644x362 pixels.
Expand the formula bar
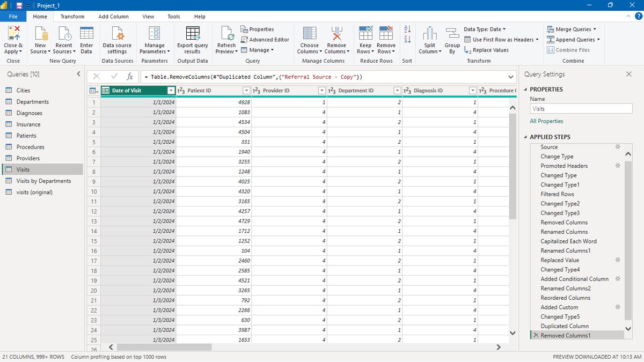[x=510, y=77]
